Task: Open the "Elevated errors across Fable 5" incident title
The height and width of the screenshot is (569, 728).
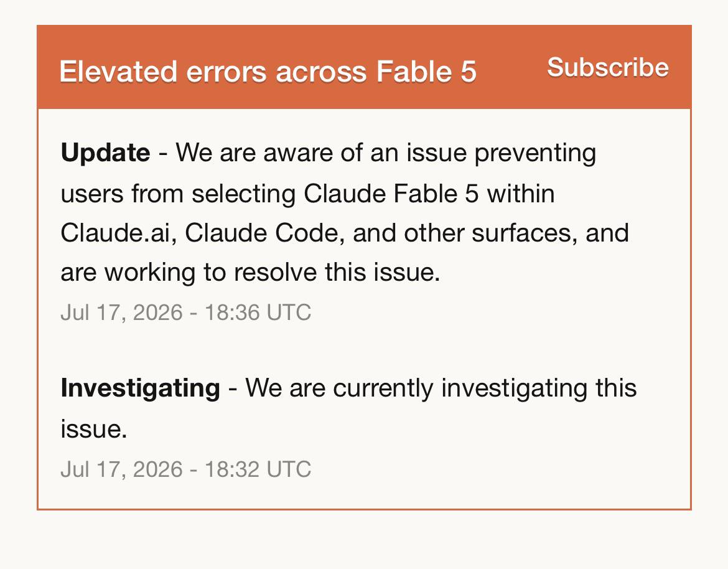Action: (268, 72)
